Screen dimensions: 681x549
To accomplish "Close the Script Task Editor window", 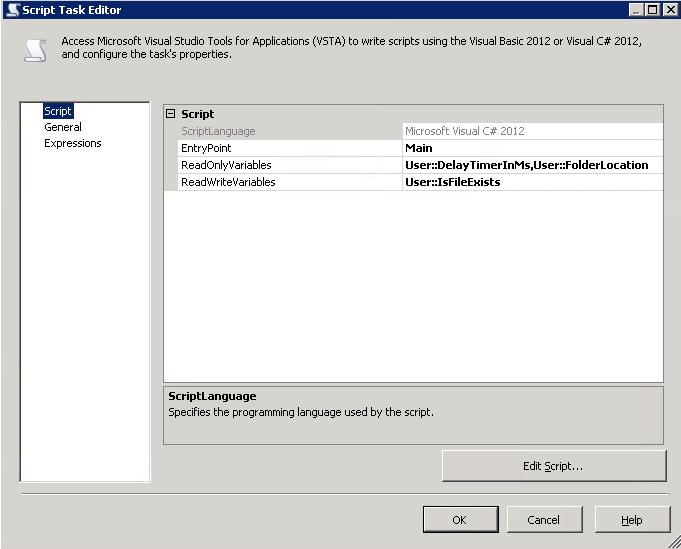I will (669, 9).
